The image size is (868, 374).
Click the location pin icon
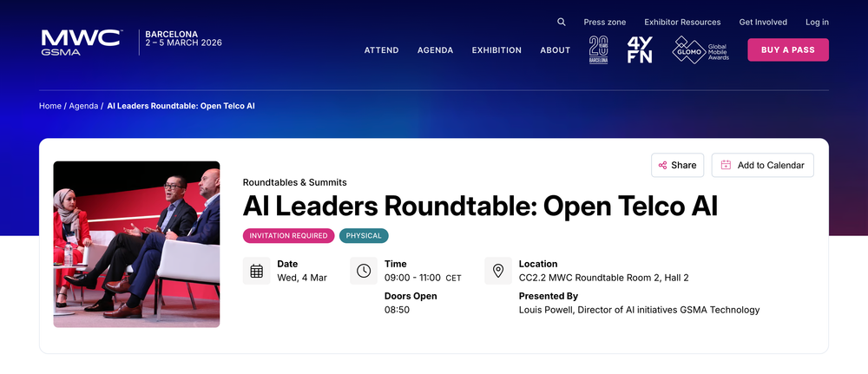click(x=498, y=271)
